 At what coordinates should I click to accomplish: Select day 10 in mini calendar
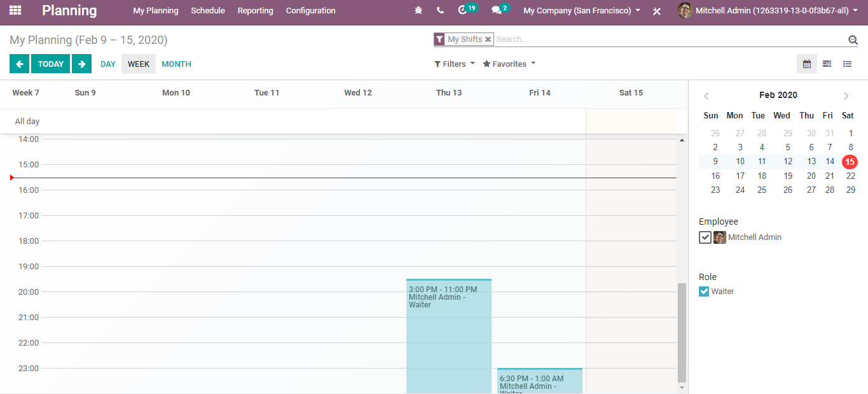tap(740, 162)
